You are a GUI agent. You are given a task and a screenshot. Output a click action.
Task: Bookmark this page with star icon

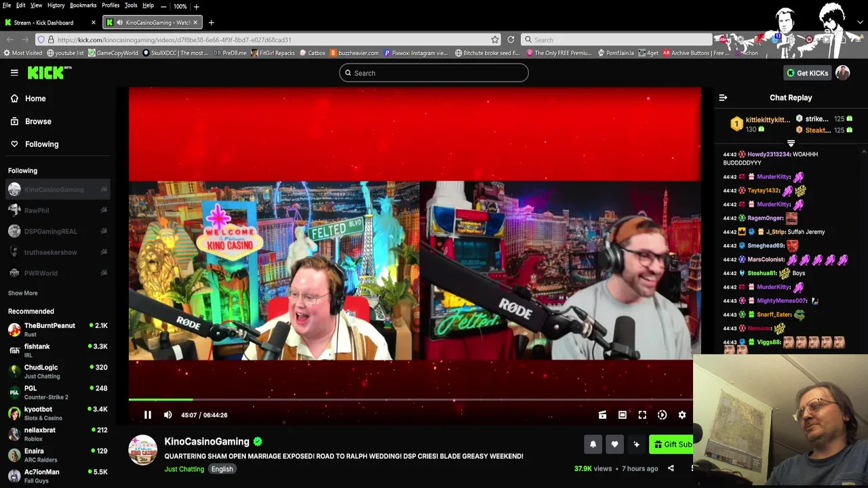click(495, 39)
